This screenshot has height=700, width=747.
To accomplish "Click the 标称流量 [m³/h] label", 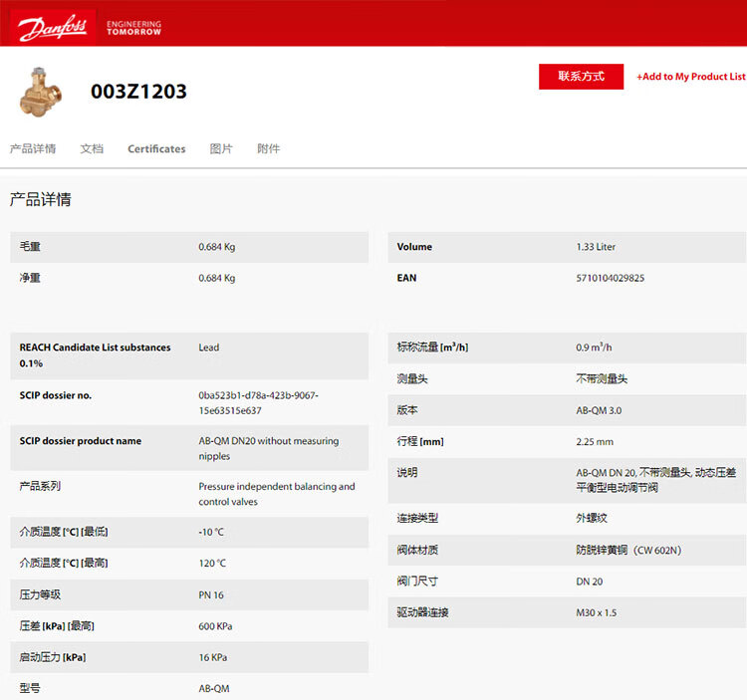I will coord(432,348).
